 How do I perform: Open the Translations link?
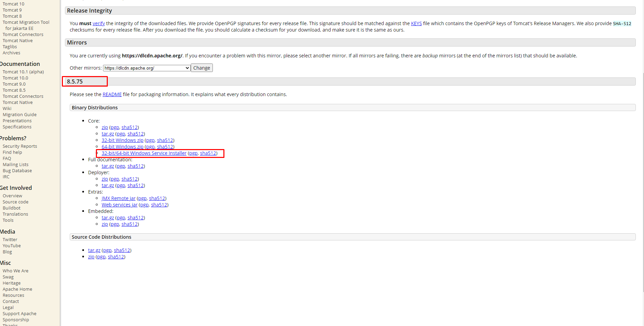coord(15,214)
